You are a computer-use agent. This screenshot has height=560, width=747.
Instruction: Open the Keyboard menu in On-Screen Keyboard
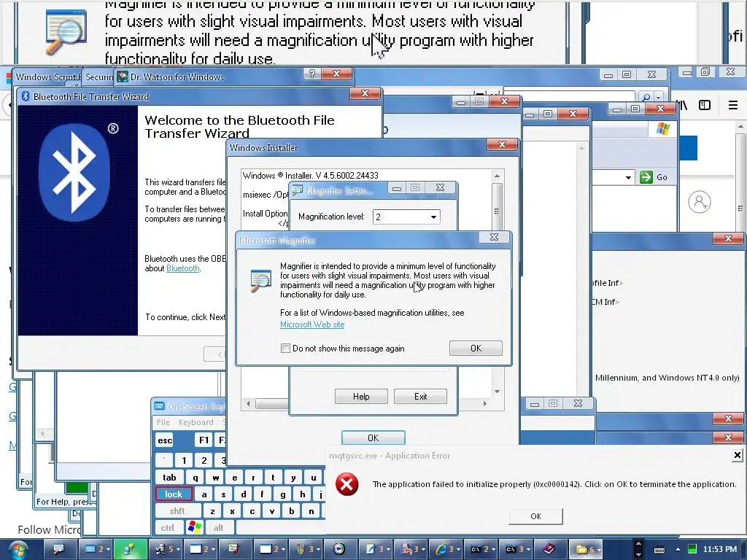coord(196,422)
